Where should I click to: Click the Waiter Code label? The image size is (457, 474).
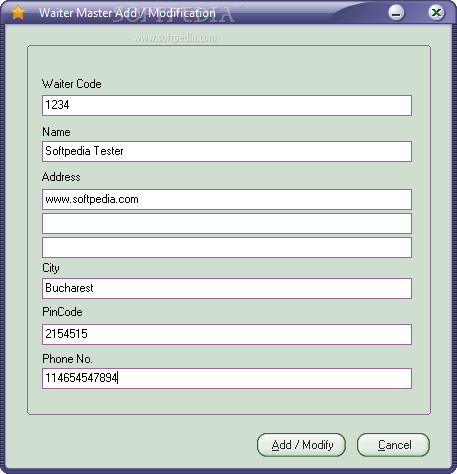tap(72, 84)
